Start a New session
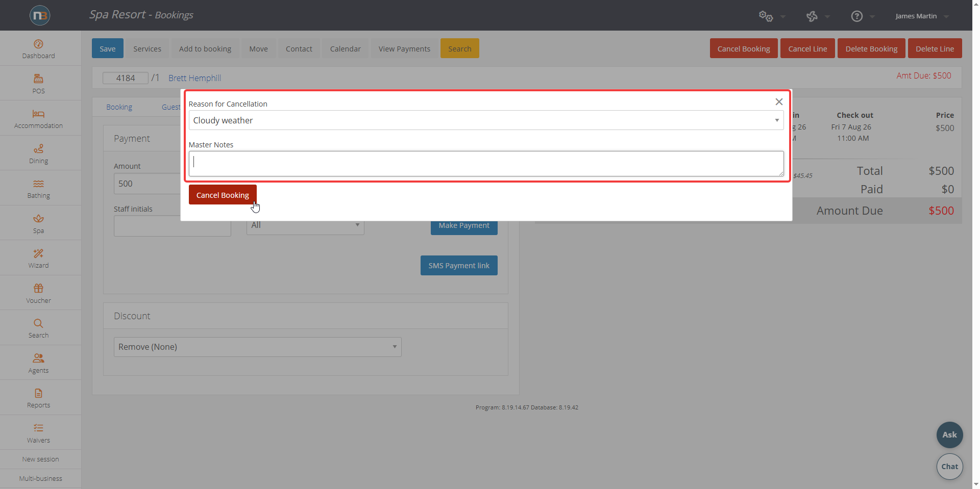The image size is (980, 489). (40, 459)
